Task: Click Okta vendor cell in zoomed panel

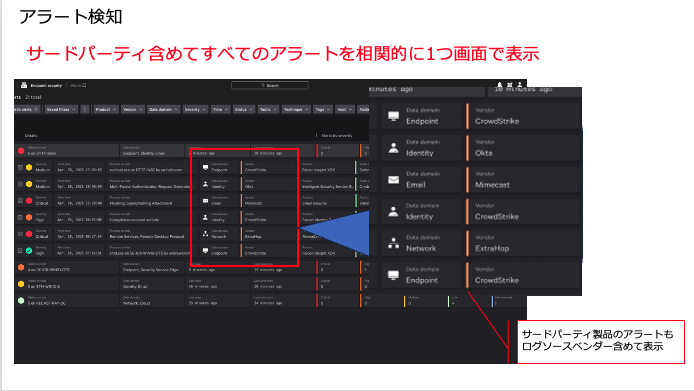Action: tap(524, 148)
